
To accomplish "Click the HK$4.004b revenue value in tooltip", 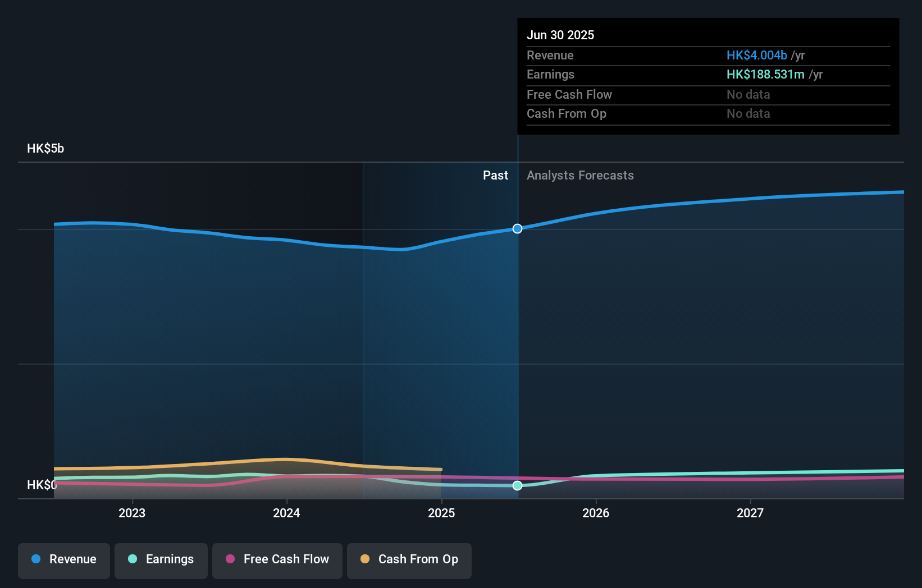I will click(756, 55).
